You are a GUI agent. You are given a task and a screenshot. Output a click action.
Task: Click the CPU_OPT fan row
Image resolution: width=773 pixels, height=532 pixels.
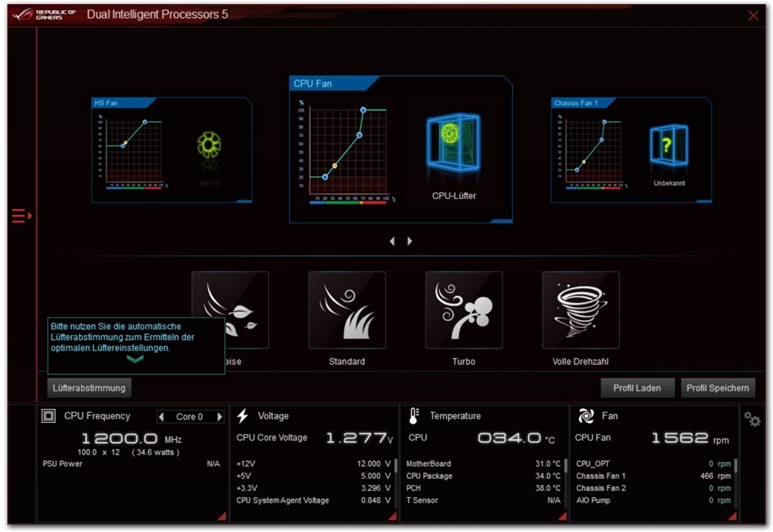[654, 463]
